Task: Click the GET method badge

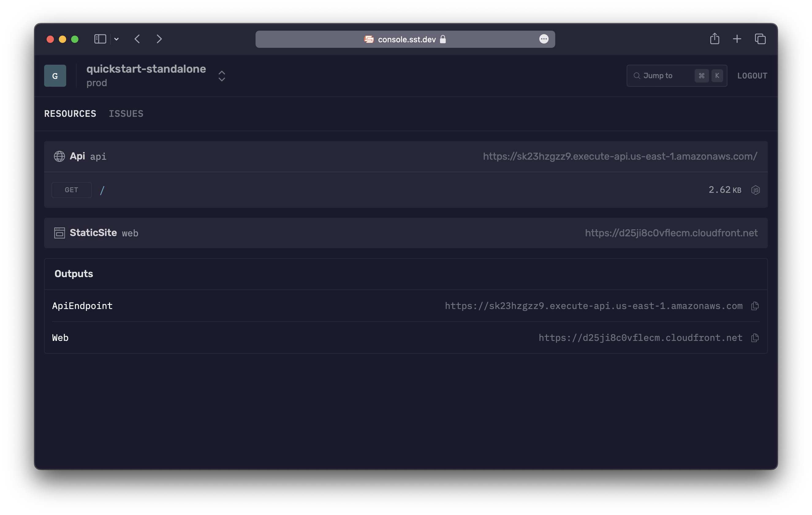Action: [71, 190]
